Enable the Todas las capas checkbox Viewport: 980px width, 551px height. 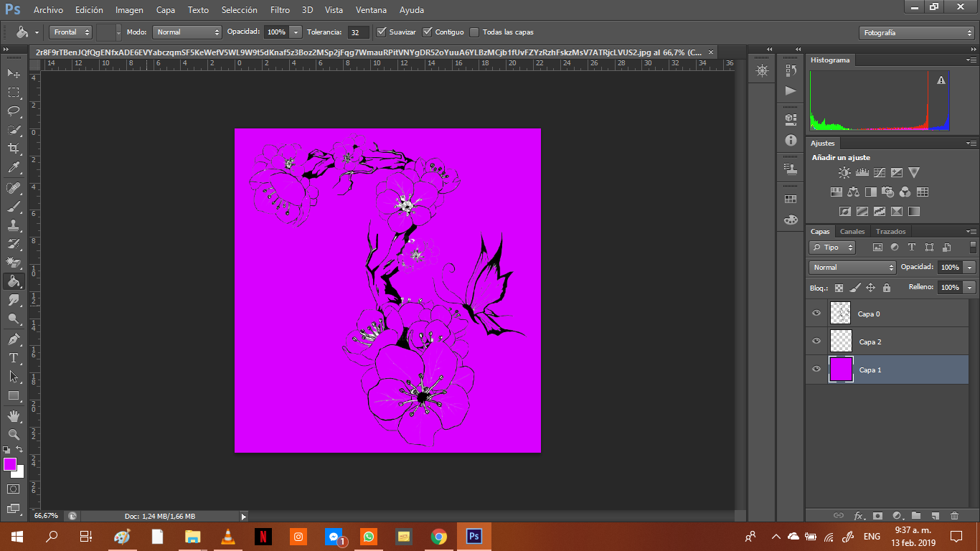click(474, 32)
